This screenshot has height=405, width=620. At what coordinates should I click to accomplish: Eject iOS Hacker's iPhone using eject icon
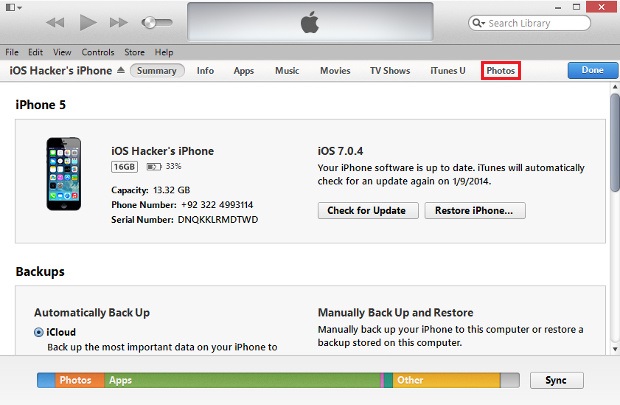121,70
